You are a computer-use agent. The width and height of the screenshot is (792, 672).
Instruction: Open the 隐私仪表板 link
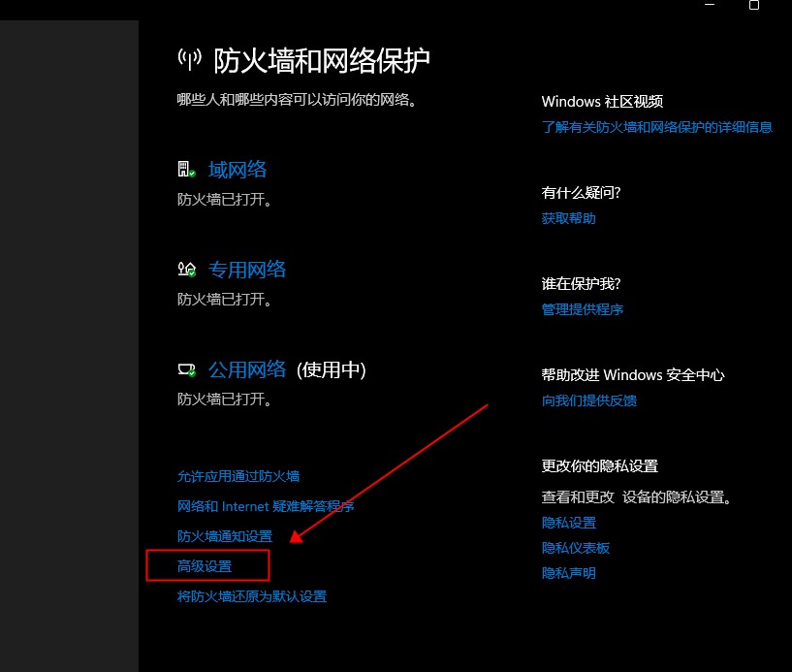click(576, 548)
